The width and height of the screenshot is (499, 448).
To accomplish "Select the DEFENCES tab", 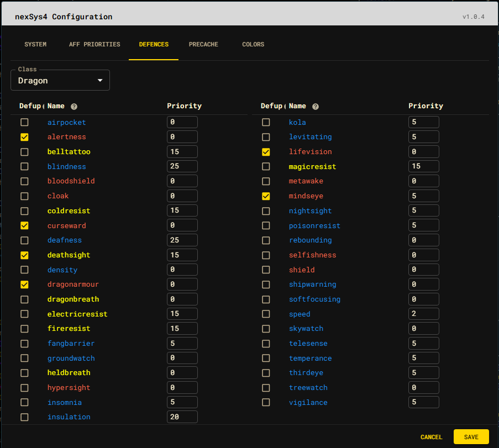I will [154, 44].
